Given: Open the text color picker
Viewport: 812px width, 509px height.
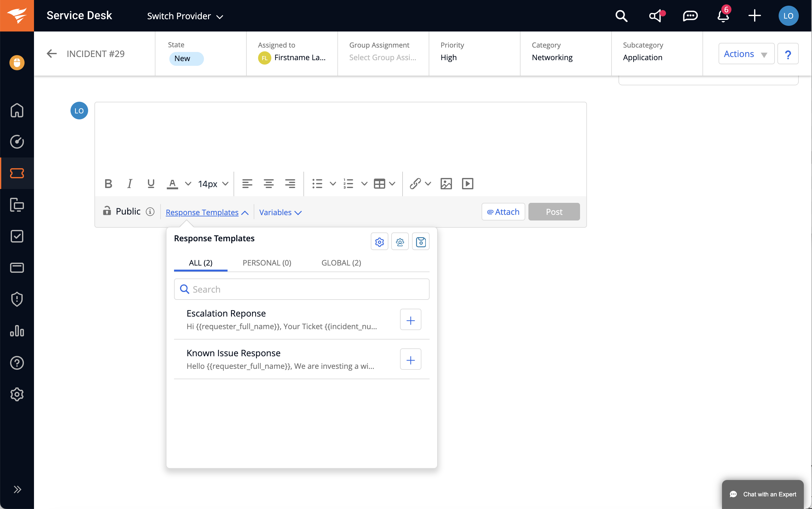Looking at the screenshot, I should [172, 184].
